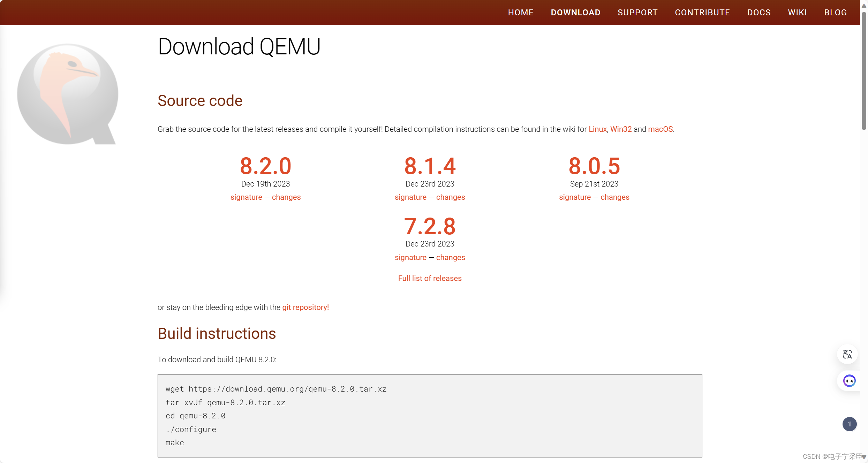868x463 pixels.
Task: Open the signature link under 7.2.8
Action: [410, 258]
